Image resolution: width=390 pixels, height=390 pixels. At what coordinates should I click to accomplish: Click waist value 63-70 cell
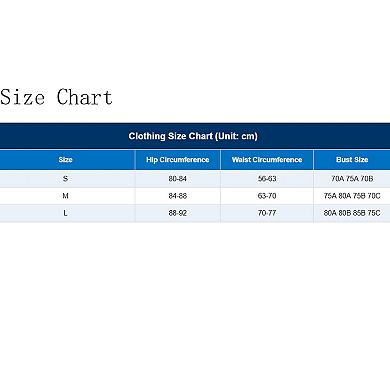[x=267, y=196]
